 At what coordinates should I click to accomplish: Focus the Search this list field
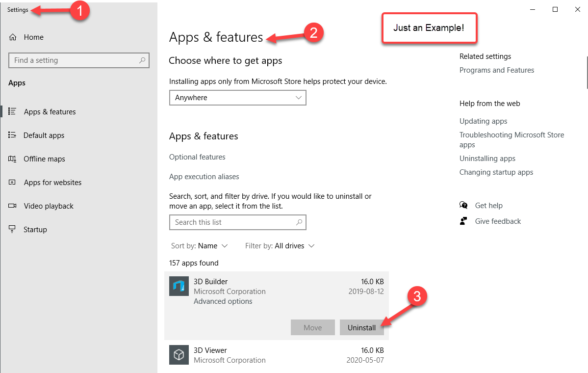(x=238, y=222)
